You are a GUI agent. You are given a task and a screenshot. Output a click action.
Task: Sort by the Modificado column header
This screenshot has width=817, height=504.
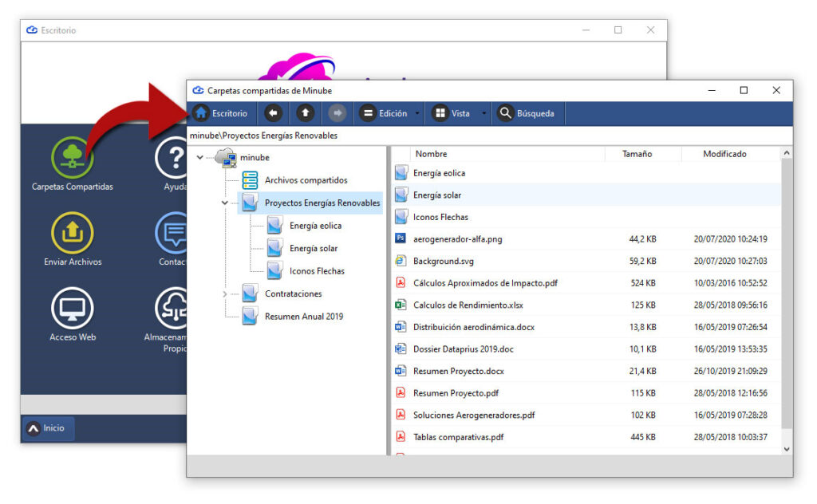[724, 154]
